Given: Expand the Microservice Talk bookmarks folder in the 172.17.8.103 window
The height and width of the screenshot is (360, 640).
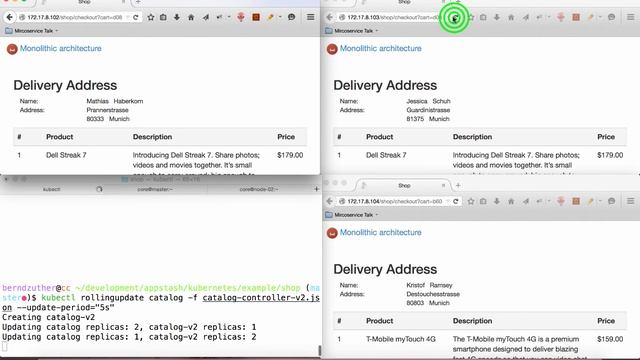Looking at the screenshot, I should click(x=351, y=31).
